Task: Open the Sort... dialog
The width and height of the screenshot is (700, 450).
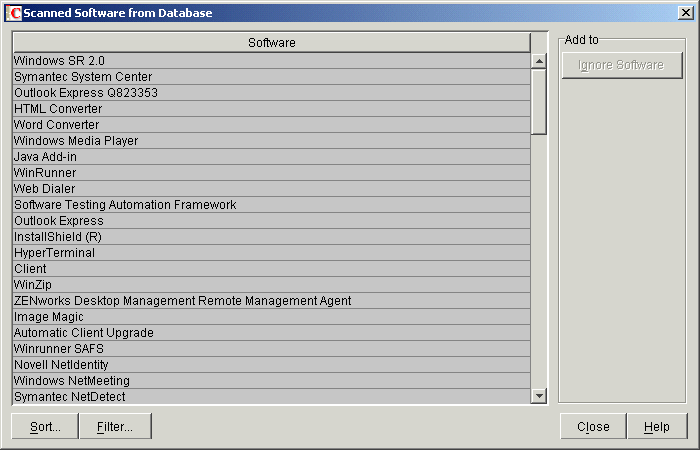Action: (45, 426)
